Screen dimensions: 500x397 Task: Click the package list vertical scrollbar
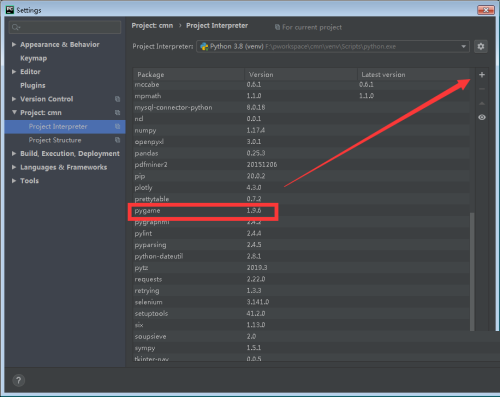472,272
